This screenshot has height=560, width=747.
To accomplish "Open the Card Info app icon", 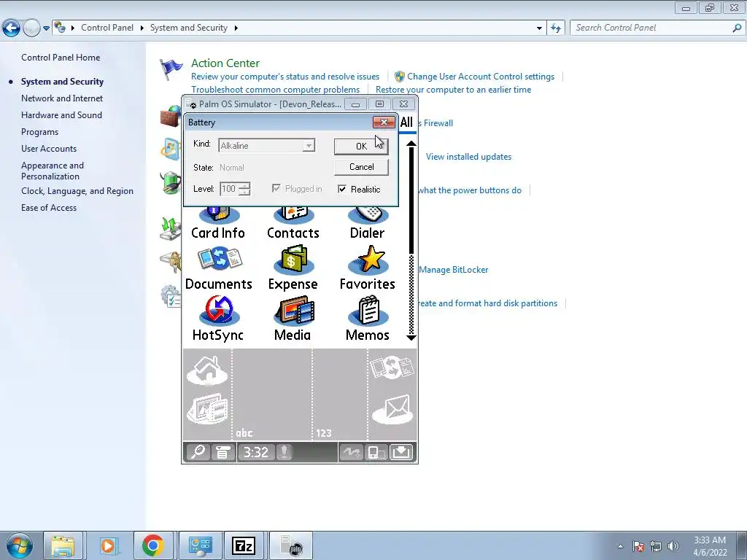I will (x=218, y=215).
